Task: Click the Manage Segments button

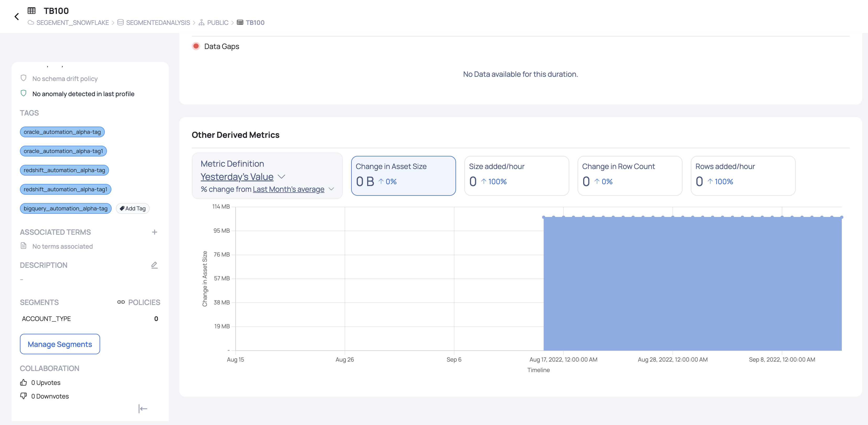Action: (60, 344)
